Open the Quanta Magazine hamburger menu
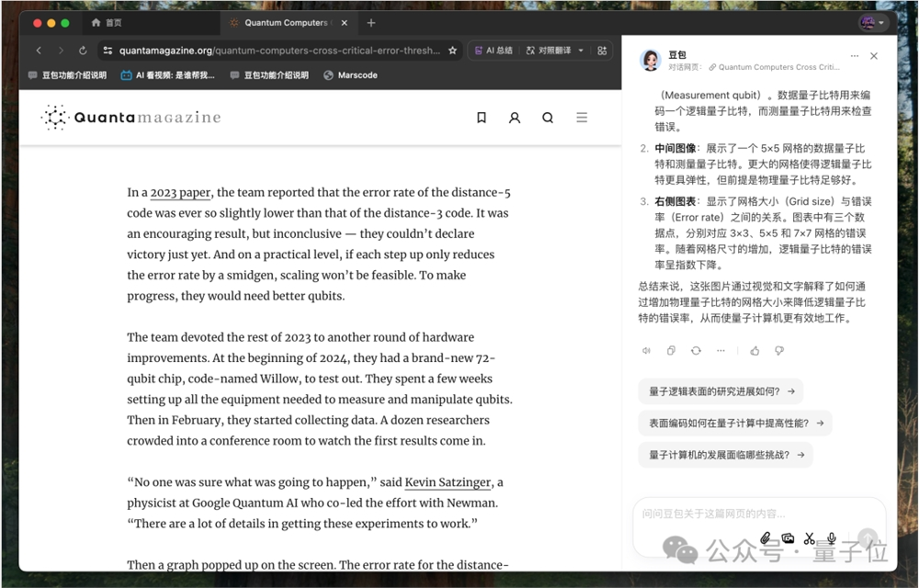The height and width of the screenshot is (588, 919). [581, 118]
